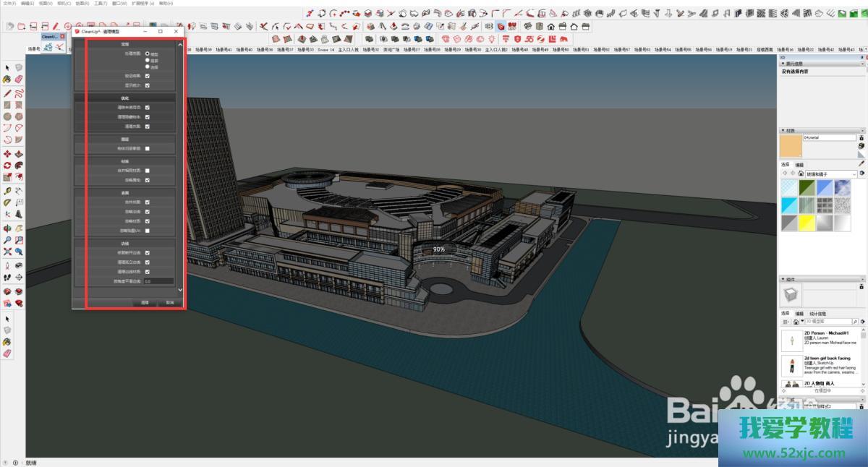
Task: Activate the Move tool
Action: point(7,154)
